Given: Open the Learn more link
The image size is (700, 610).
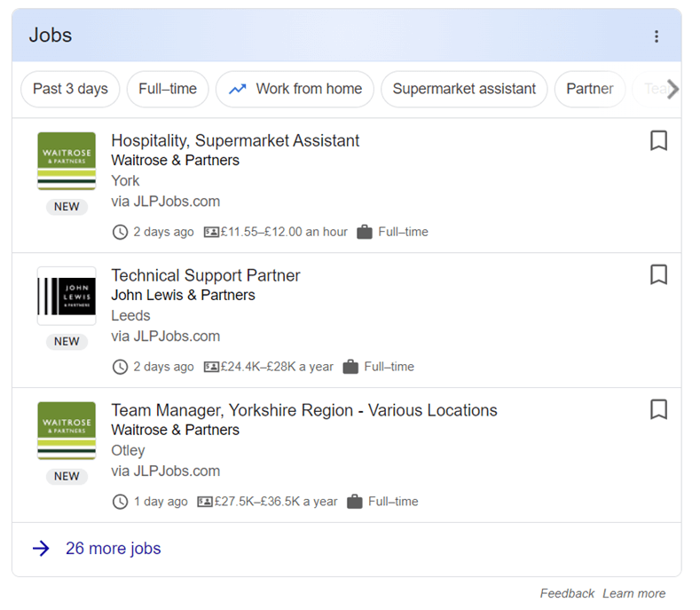Looking at the screenshot, I should (x=633, y=593).
